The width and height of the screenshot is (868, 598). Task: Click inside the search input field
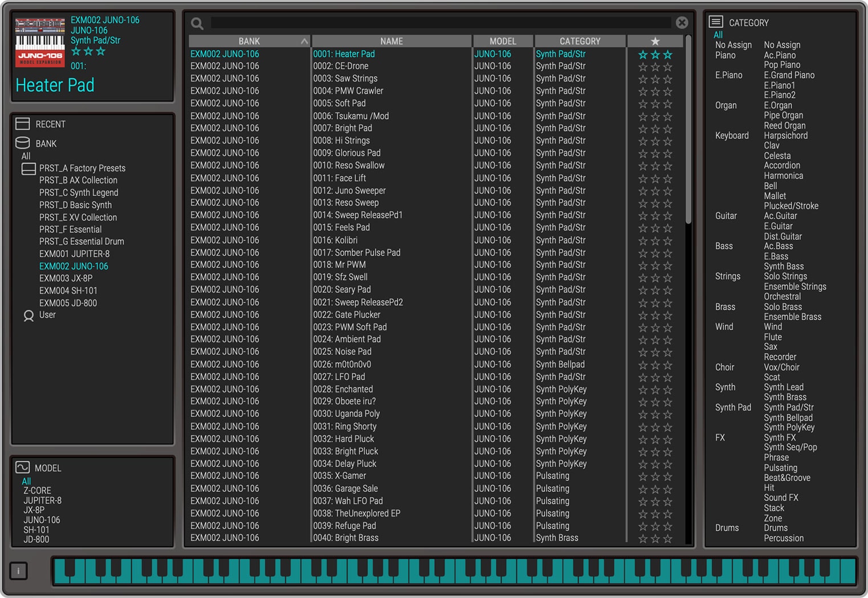click(x=439, y=23)
